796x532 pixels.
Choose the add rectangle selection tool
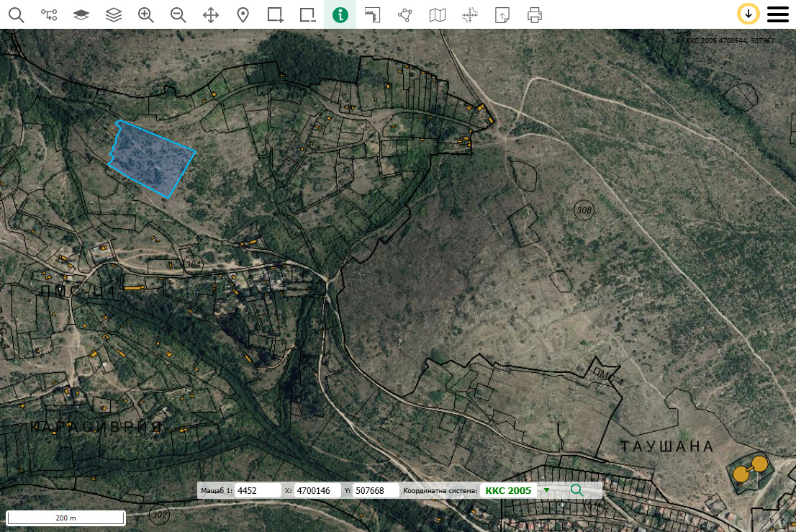coord(276,14)
